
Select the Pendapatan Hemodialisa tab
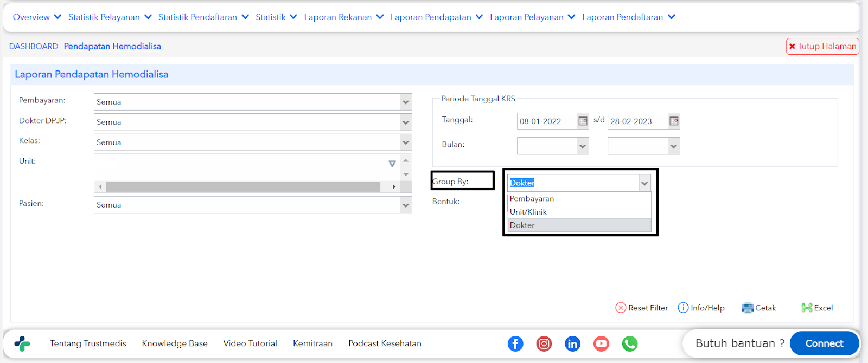tap(112, 46)
